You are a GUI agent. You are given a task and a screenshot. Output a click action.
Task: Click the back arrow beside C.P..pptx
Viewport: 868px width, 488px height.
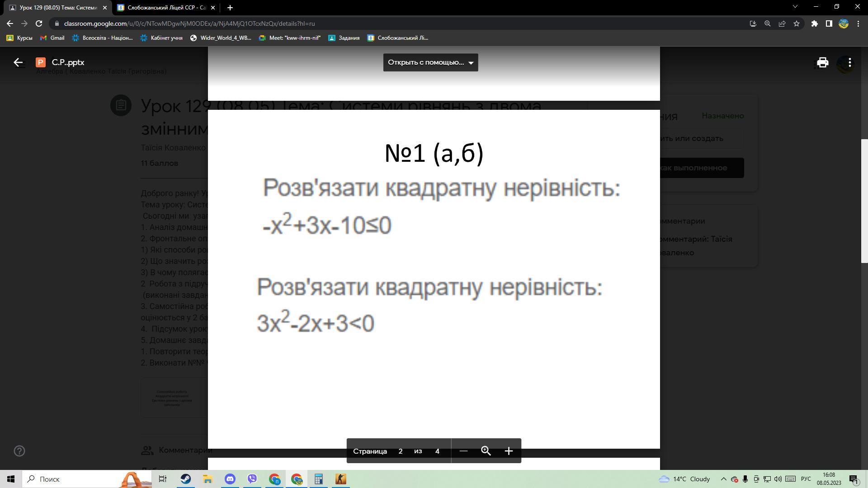18,62
